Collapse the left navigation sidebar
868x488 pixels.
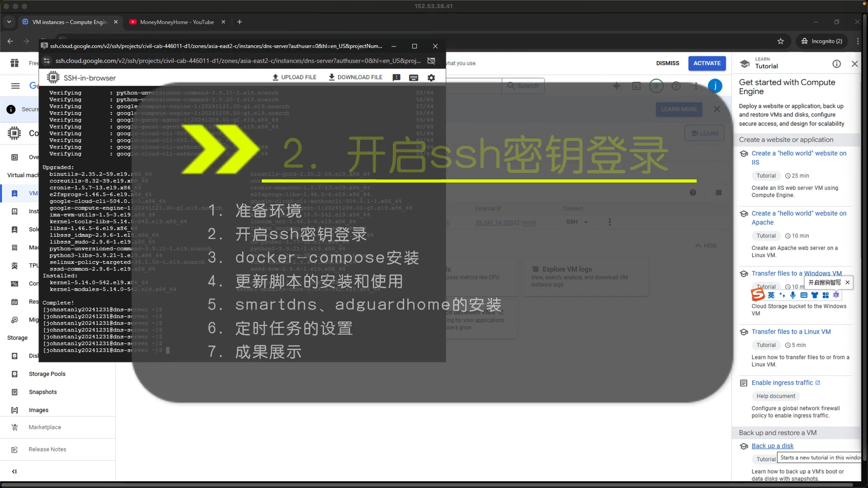pyautogui.click(x=14, y=471)
